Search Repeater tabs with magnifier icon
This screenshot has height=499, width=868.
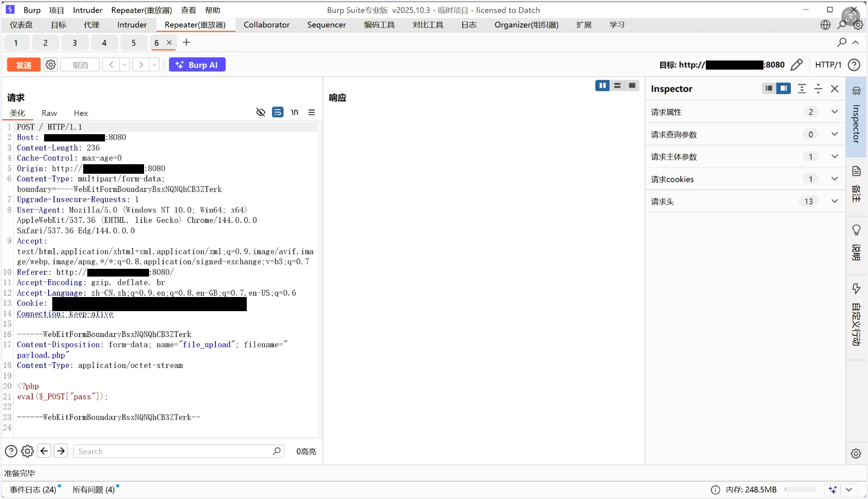[842, 42]
